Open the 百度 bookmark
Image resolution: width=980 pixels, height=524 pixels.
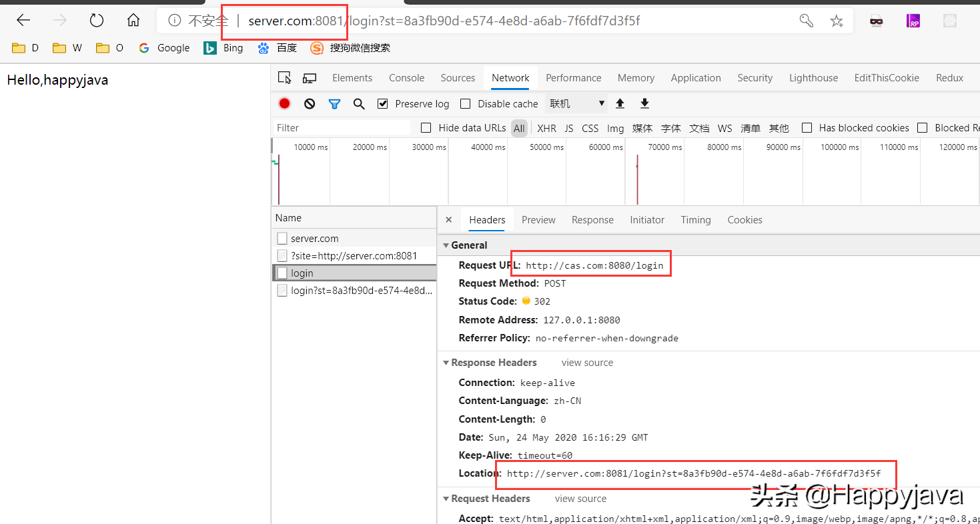tap(277, 48)
